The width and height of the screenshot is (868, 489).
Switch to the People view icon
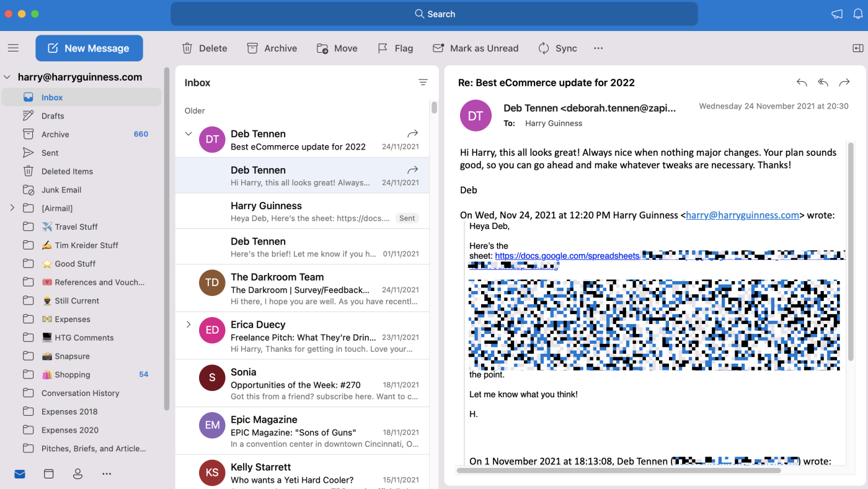77,474
